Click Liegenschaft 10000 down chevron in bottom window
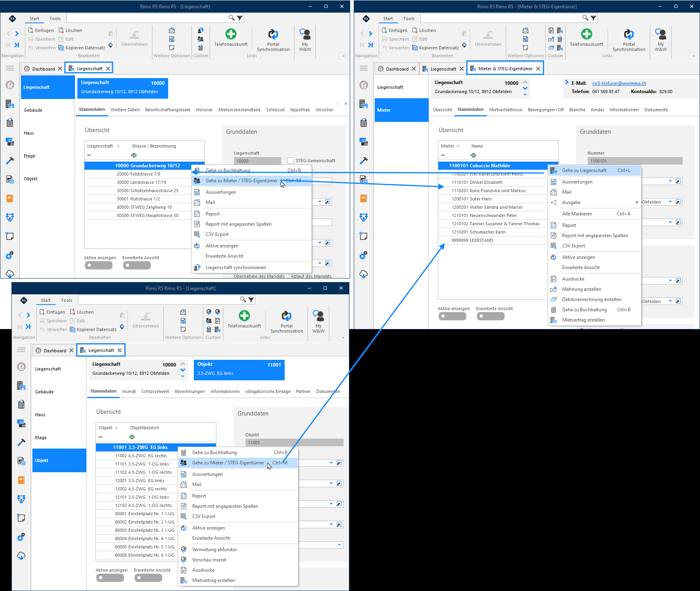The height and width of the screenshot is (591, 700). tap(183, 370)
